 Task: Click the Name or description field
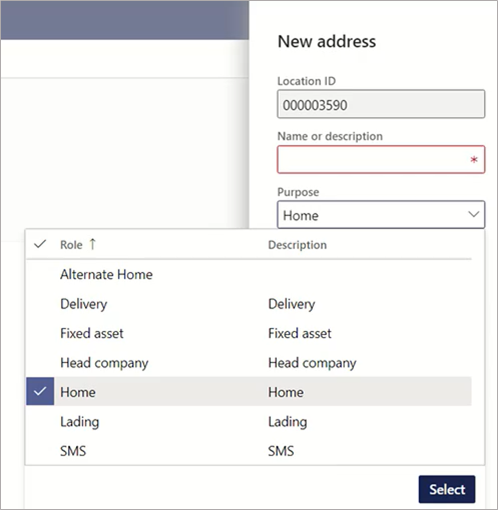pos(381,159)
